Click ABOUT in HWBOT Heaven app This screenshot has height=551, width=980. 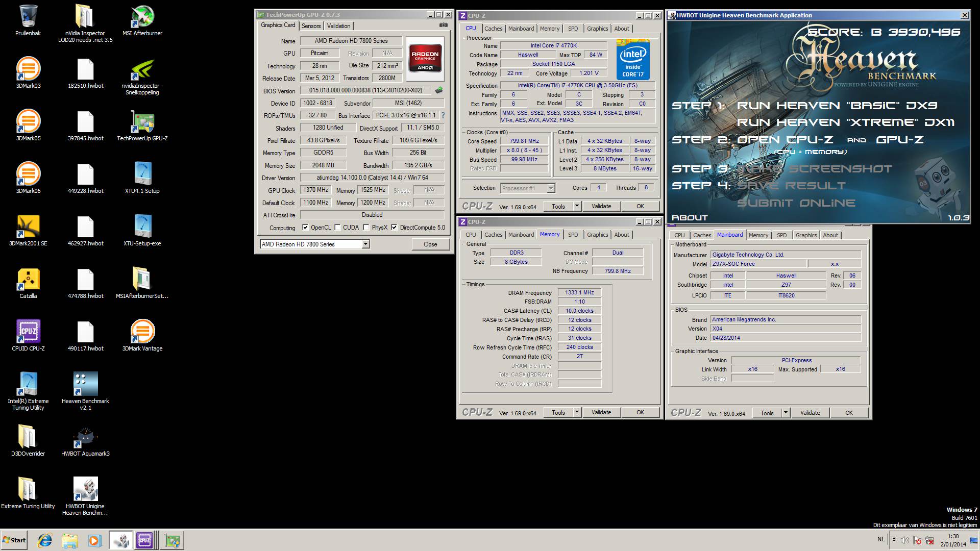point(690,218)
